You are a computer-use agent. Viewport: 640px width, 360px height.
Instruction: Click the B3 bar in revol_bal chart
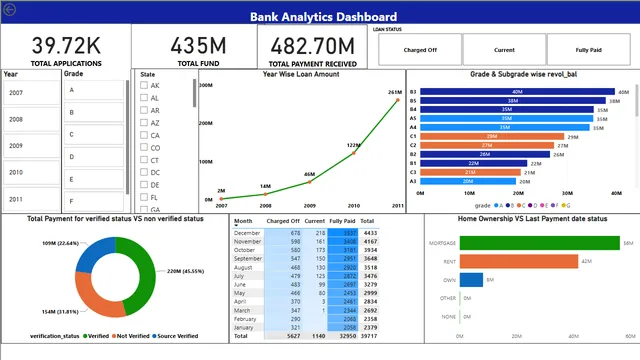(517, 92)
